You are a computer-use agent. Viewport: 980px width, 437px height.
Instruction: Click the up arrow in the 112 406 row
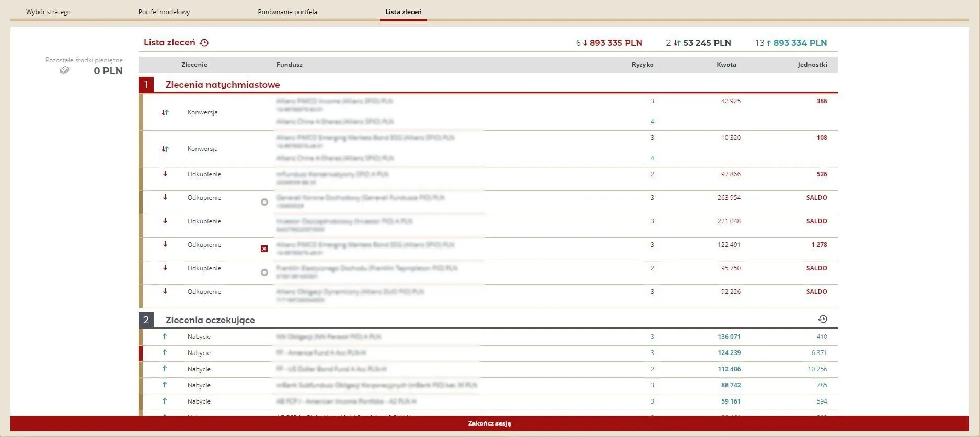click(165, 369)
